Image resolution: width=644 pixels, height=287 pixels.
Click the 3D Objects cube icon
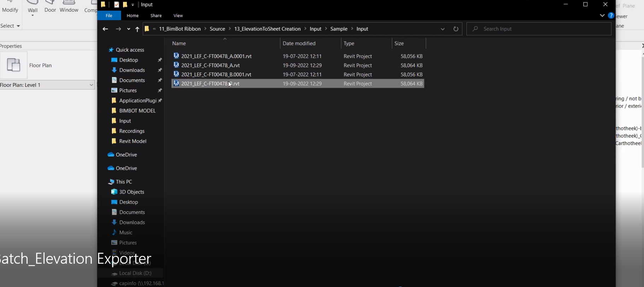pyautogui.click(x=114, y=192)
